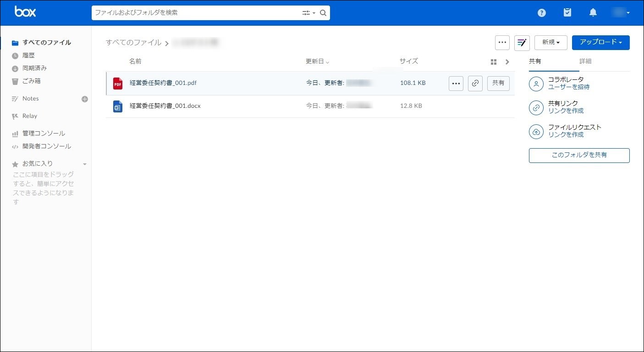Click the Box logo
The image size is (644, 352).
25,12
